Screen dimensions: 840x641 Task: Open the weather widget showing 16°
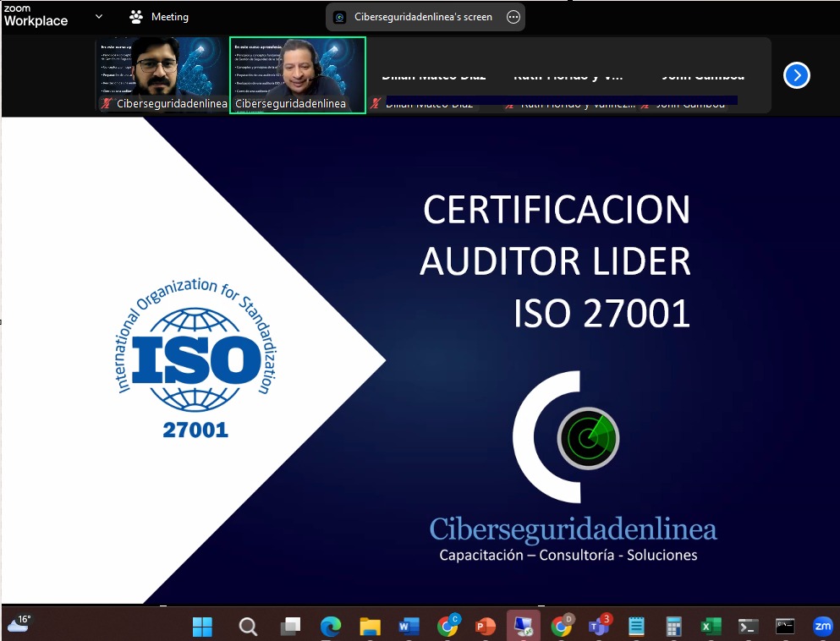pos(19,623)
